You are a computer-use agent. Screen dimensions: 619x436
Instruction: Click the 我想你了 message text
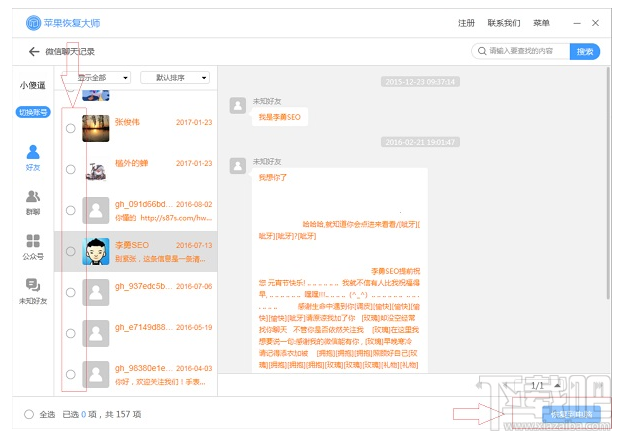pos(273,178)
